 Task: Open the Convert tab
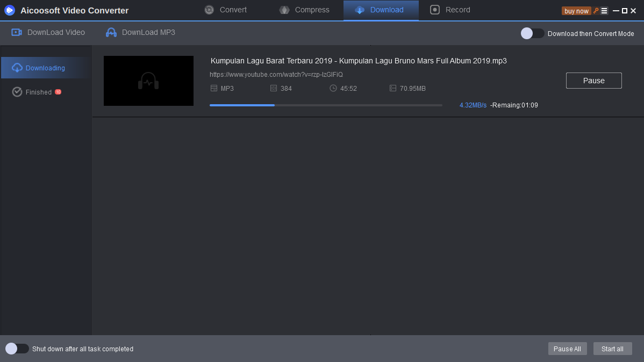tap(225, 10)
